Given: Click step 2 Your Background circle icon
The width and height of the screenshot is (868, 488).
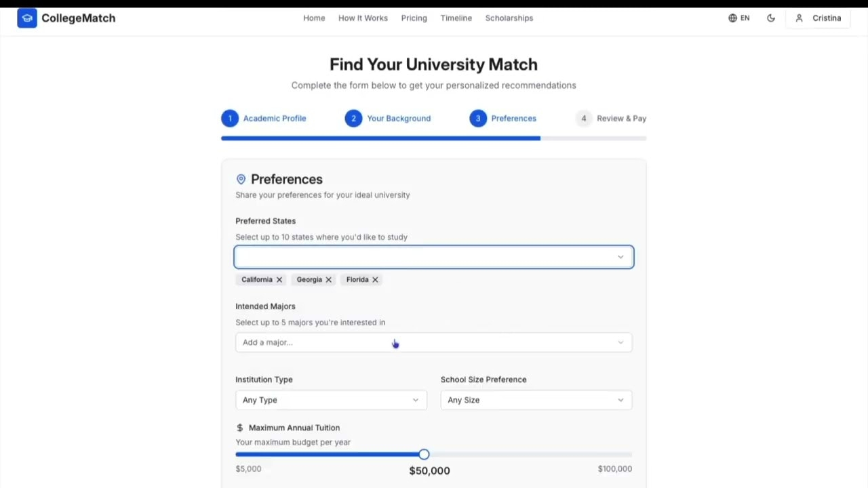Looking at the screenshot, I should (353, 118).
